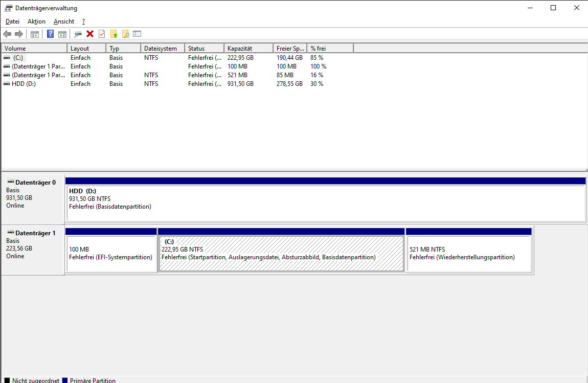Click the 190,44 GB free space cell
Viewport: 588px width, 383px height.
[x=289, y=58]
